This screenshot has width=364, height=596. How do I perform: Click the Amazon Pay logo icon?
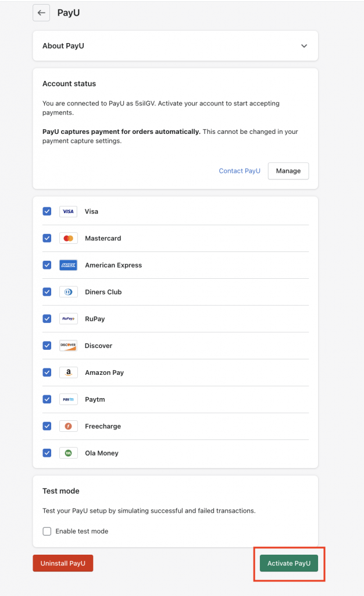click(68, 372)
